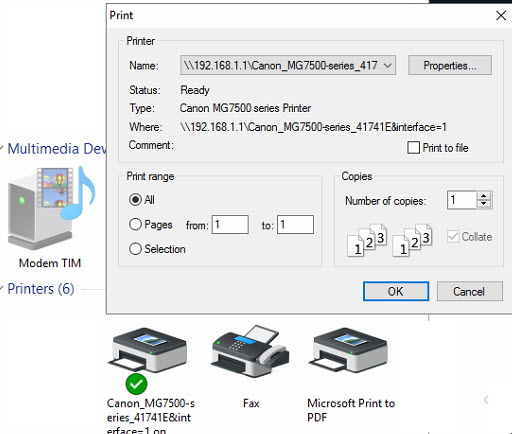Click the Fax label text

[251, 403]
